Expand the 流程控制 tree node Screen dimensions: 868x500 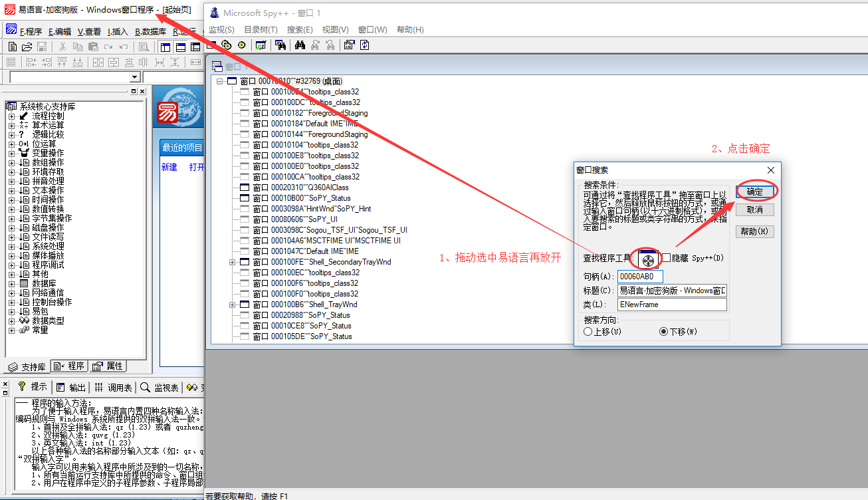click(11, 116)
